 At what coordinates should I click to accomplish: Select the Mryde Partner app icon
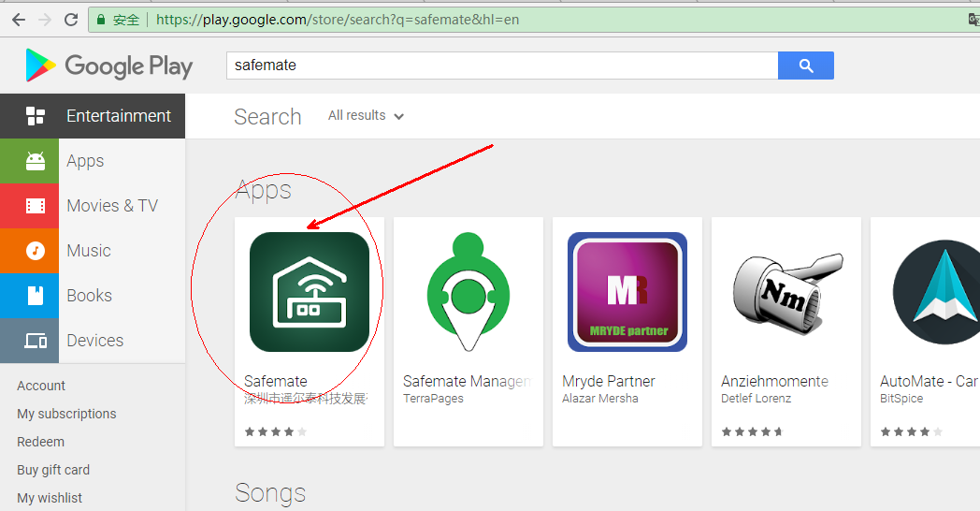point(627,292)
